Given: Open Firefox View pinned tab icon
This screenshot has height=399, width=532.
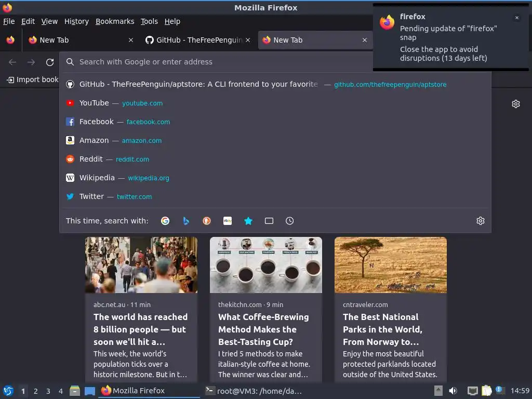Looking at the screenshot, I should click(x=10, y=40).
